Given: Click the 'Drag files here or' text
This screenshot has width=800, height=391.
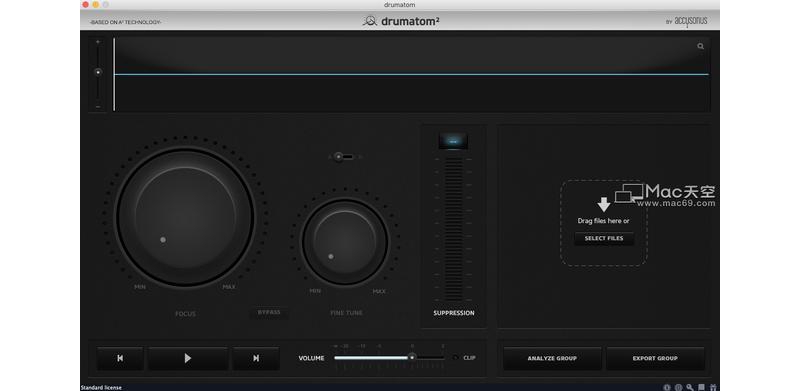Looking at the screenshot, I should coord(604,221).
